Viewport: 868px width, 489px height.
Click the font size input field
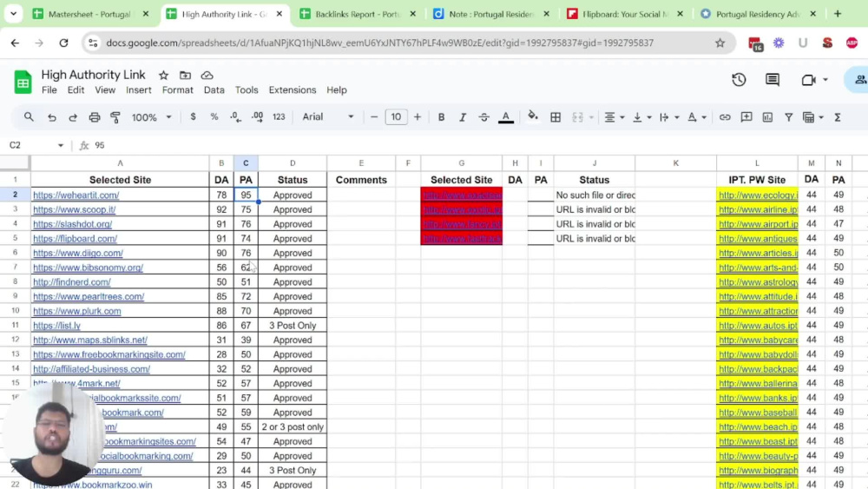click(396, 117)
